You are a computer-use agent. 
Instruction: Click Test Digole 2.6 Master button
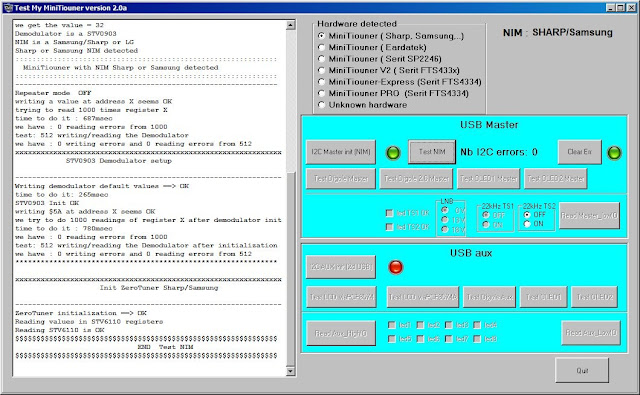(x=416, y=179)
